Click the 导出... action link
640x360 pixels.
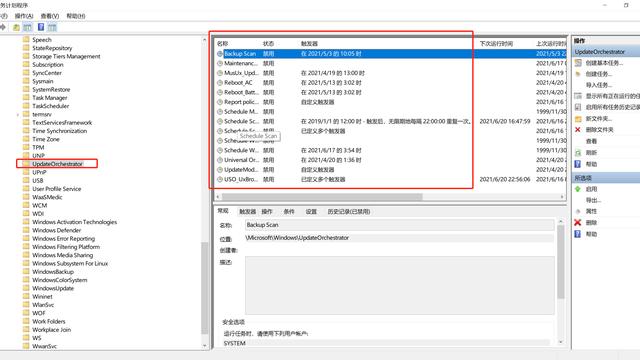point(593,200)
